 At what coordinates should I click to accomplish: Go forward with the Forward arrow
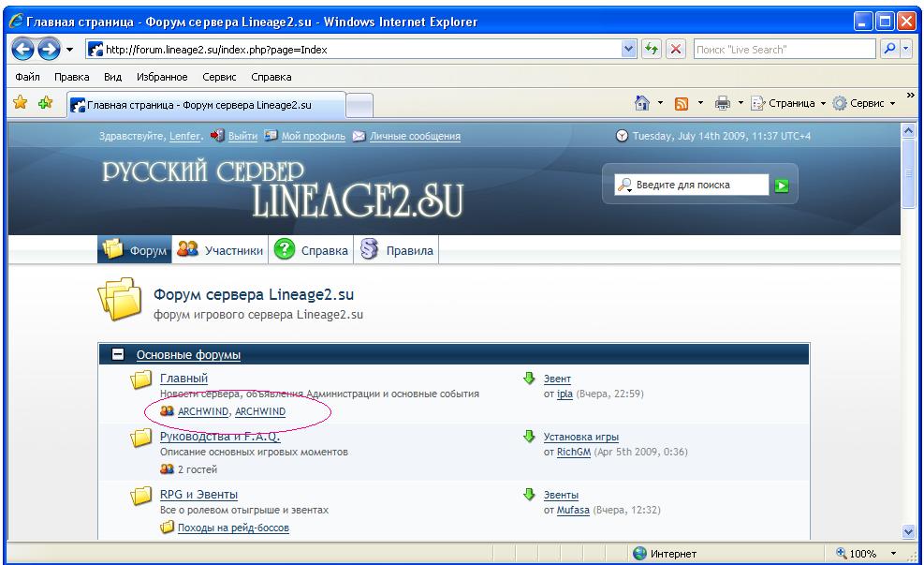tap(49, 49)
